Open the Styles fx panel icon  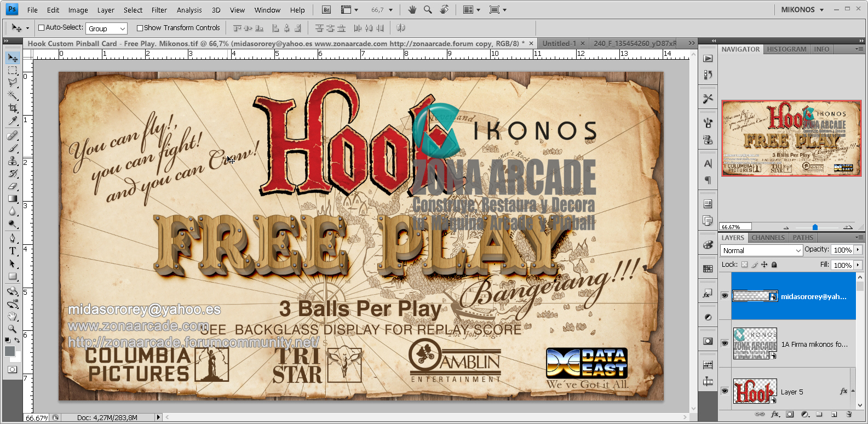click(708, 294)
